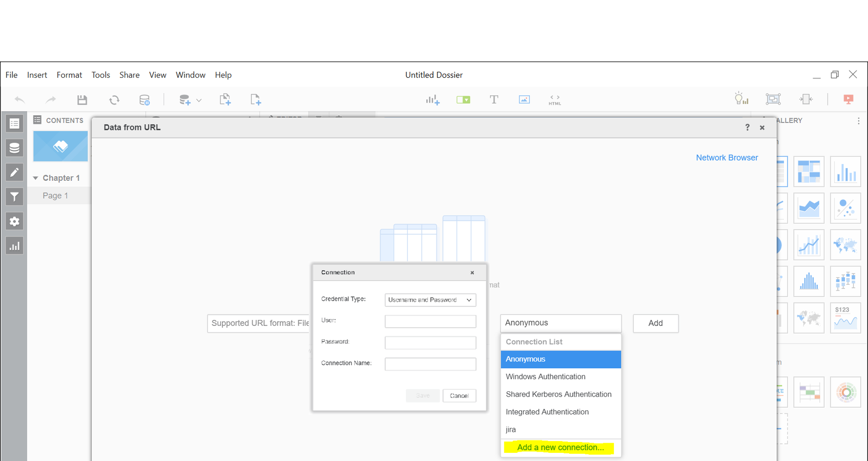Click the Password input field
The height and width of the screenshot is (461, 868).
[x=430, y=343]
